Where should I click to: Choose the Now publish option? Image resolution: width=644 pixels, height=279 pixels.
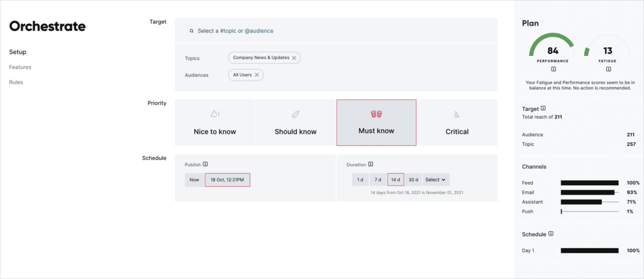pyautogui.click(x=194, y=180)
